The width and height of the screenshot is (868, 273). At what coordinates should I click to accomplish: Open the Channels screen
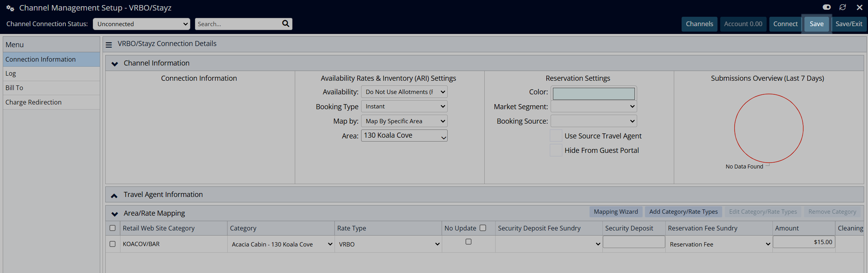click(x=699, y=24)
